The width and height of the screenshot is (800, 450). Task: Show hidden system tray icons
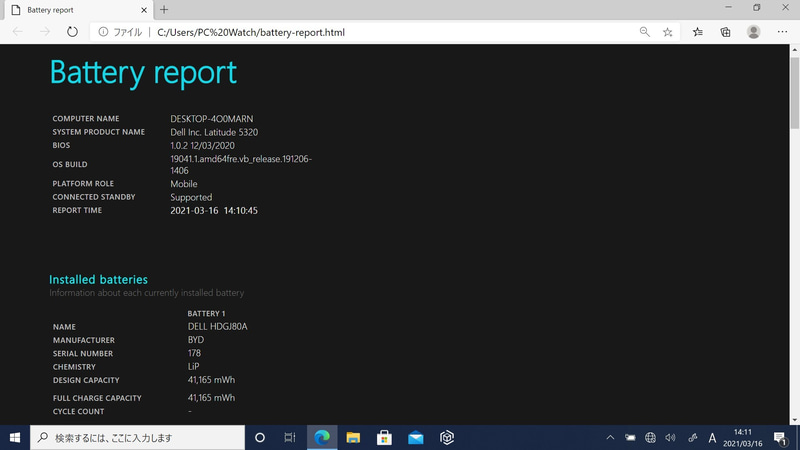(x=610, y=438)
